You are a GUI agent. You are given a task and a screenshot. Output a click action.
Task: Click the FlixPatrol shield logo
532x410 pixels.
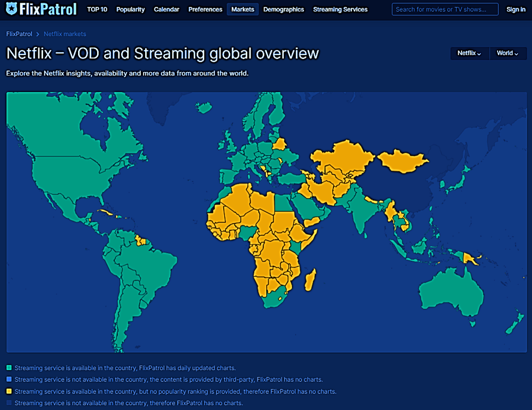(12, 9)
